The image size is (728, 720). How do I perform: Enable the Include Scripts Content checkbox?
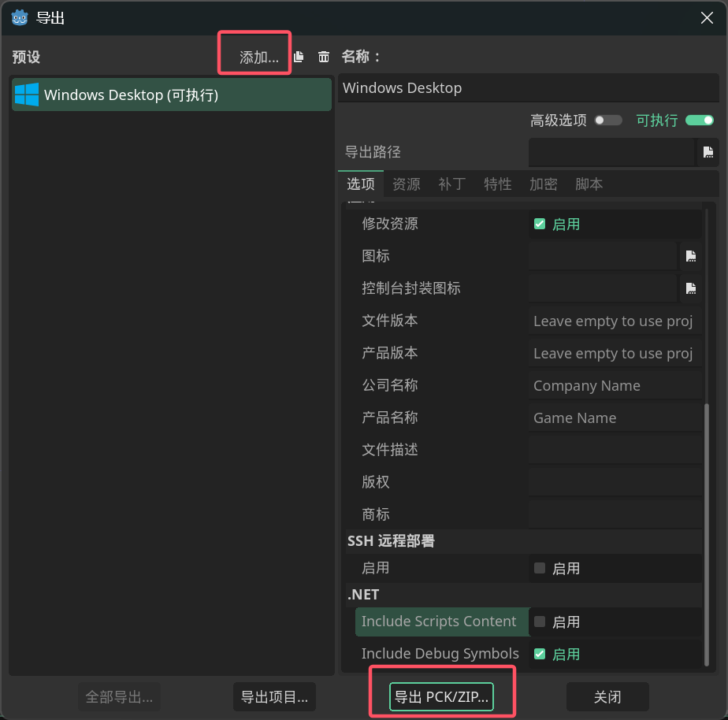[x=540, y=622]
